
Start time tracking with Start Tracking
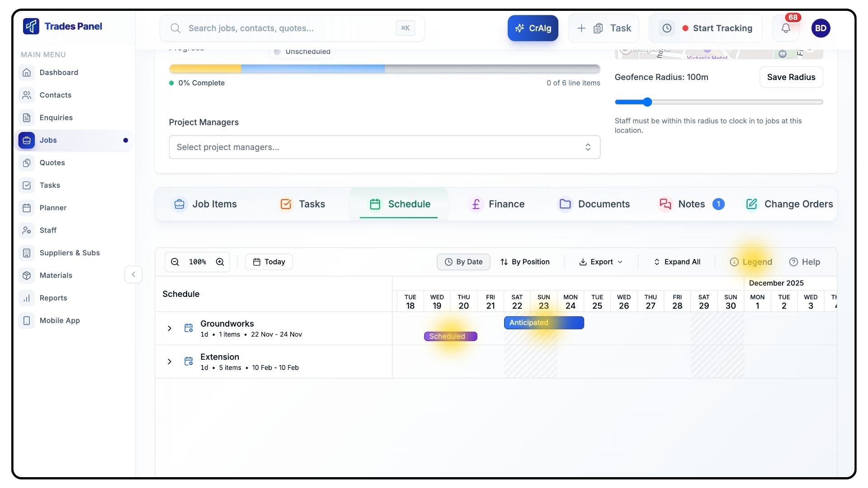pyautogui.click(x=717, y=28)
